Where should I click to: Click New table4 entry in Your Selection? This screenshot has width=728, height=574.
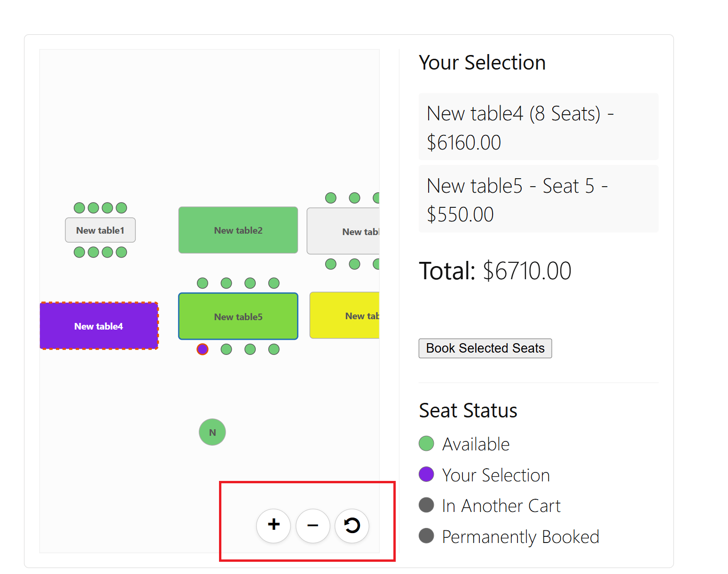click(538, 127)
